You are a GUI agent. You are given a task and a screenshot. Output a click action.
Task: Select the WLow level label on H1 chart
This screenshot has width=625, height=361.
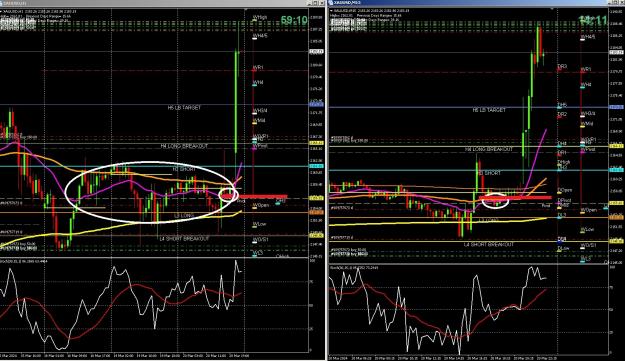(x=259, y=224)
